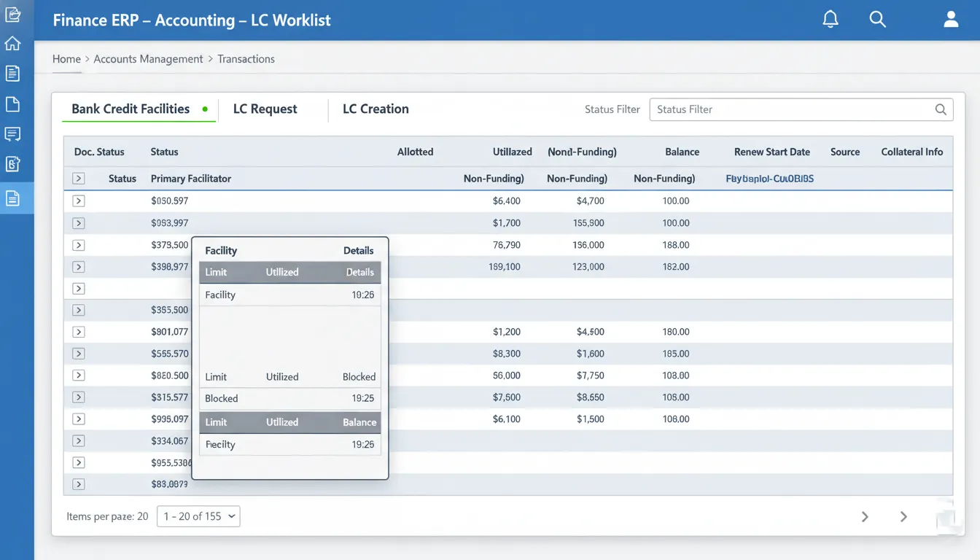The image size is (980, 560).
Task: Click the magnifier inside Status Filter box
Action: pos(941,109)
